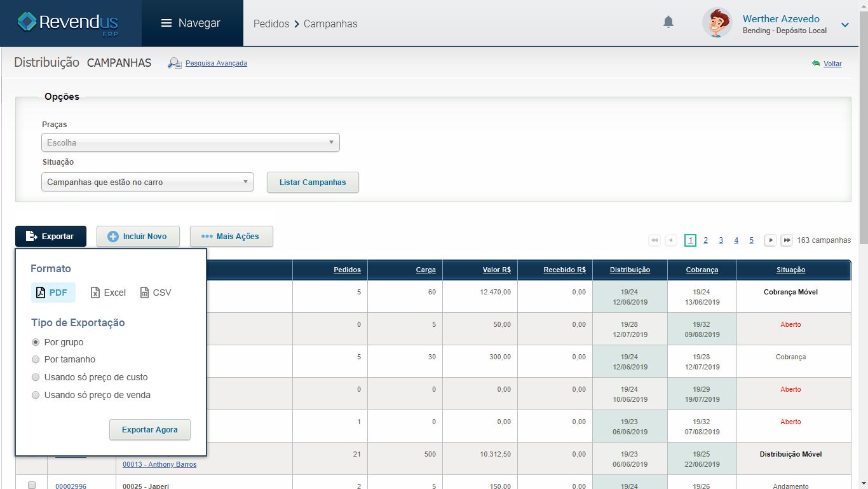Click the Listar Campanhas button
The width and height of the screenshot is (868, 489).
coord(313,183)
